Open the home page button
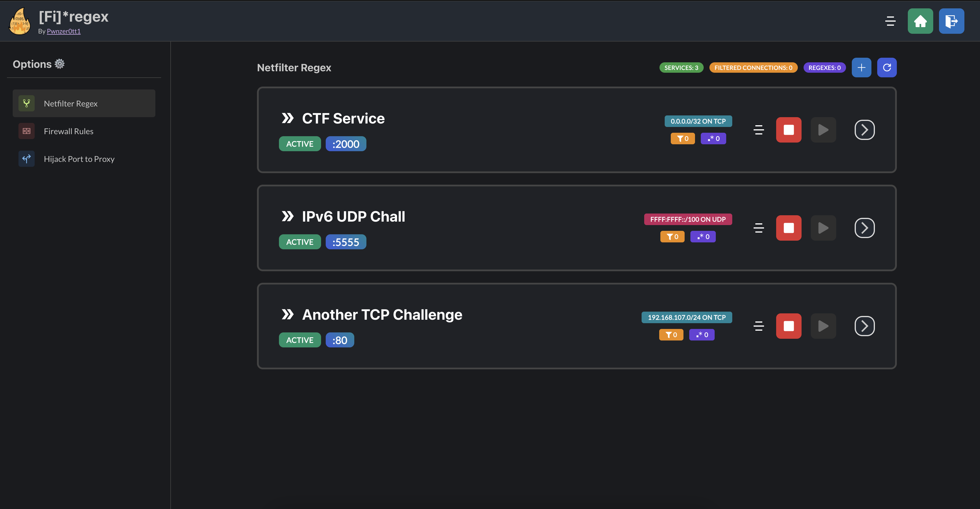Screen dimensions: 980x509 [x=920, y=21]
